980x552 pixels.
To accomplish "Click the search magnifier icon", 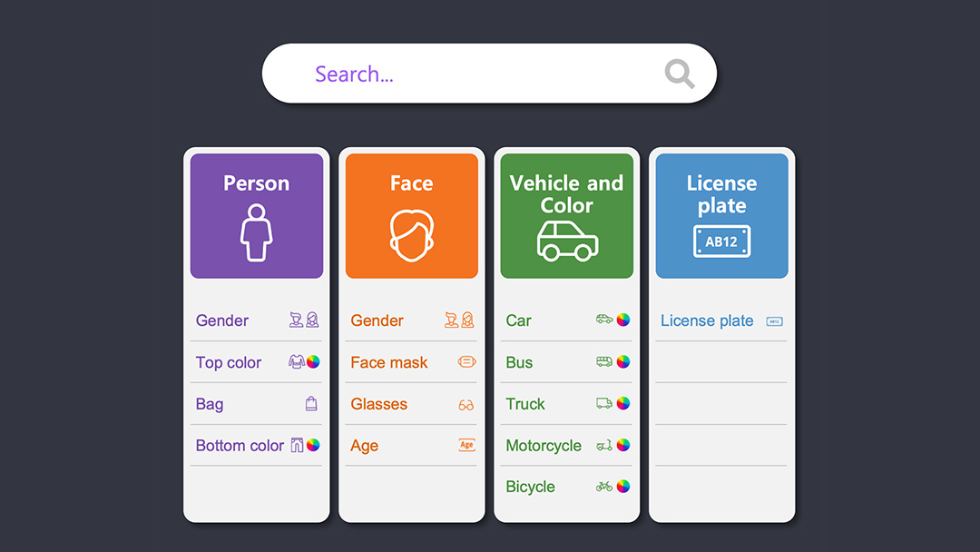I will click(679, 74).
